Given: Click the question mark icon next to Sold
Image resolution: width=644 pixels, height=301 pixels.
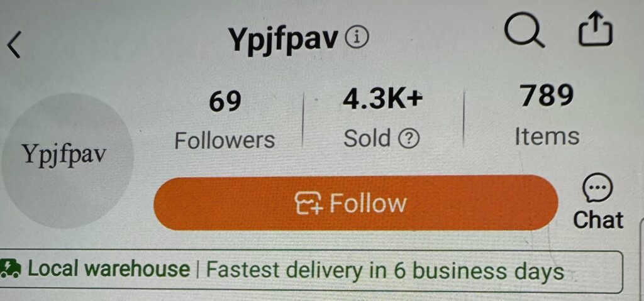Looking at the screenshot, I should (409, 140).
